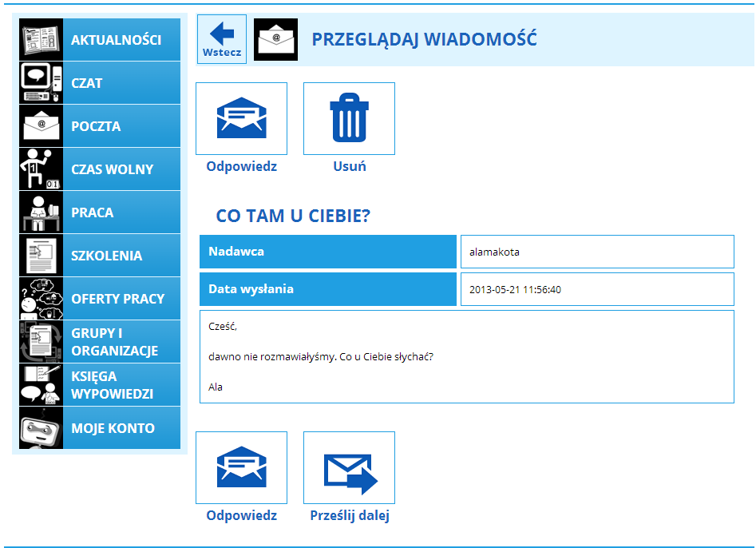Click the Czat computer icon
Screen dimensions: 756x548
[41, 82]
